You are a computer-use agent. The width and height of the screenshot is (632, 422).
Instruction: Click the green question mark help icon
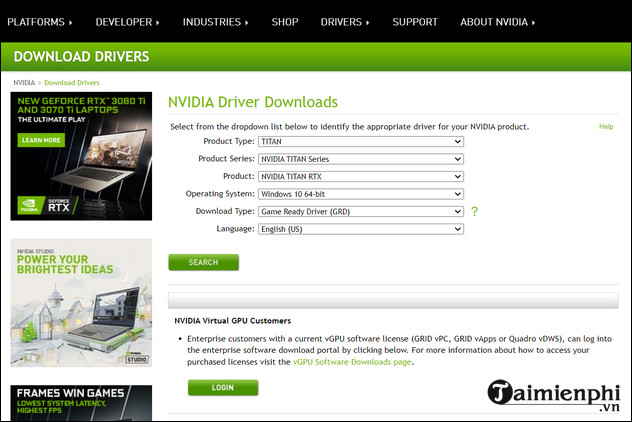(474, 211)
